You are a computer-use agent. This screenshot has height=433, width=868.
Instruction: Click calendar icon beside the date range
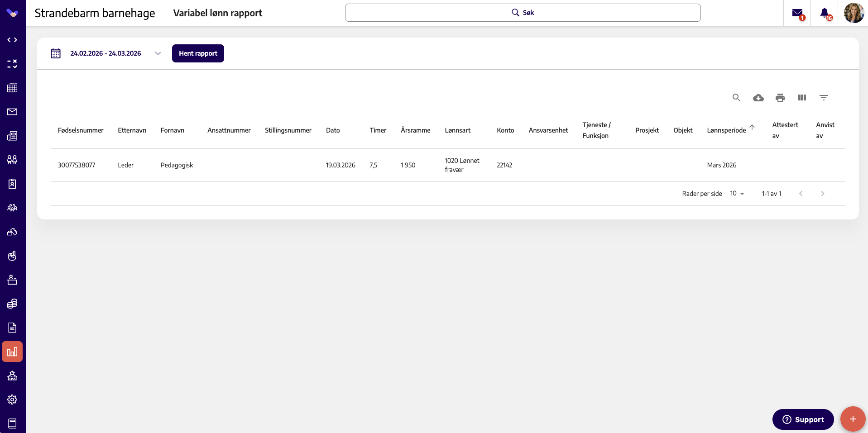point(56,53)
